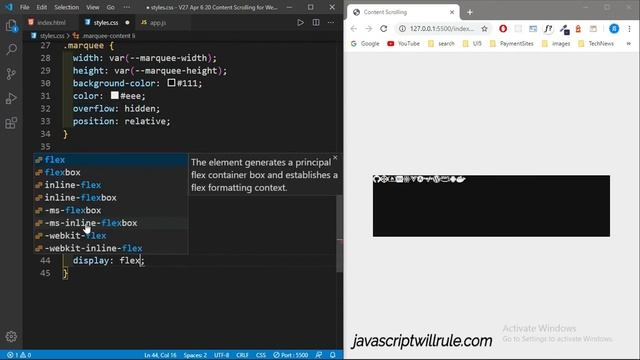This screenshot has height=360, width=640.
Task: Open the Run and Debug view
Action: 11,98
